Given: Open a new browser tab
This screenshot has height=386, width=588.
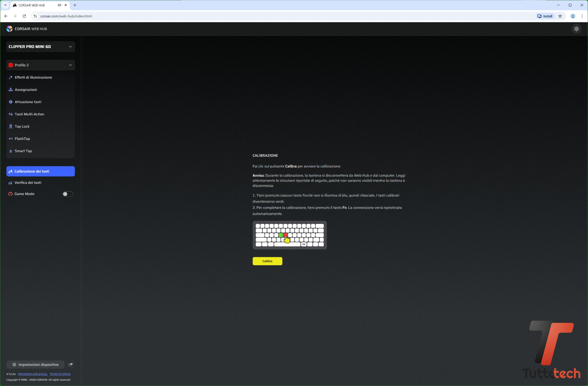Looking at the screenshot, I should pos(75,5).
